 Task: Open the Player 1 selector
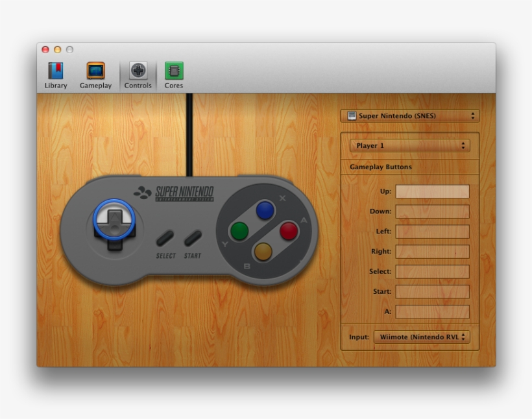click(409, 145)
